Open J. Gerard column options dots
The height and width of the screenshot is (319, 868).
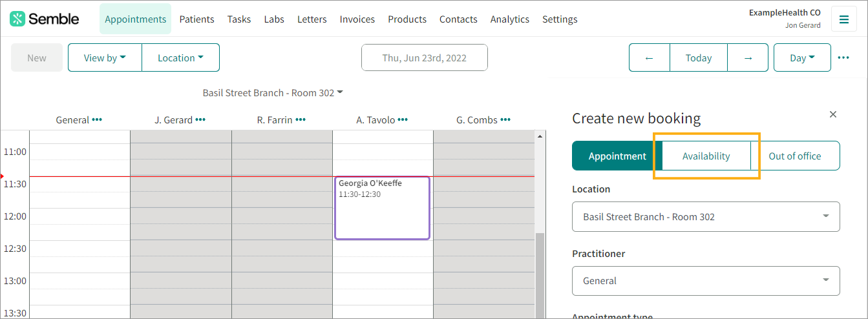[x=200, y=119]
